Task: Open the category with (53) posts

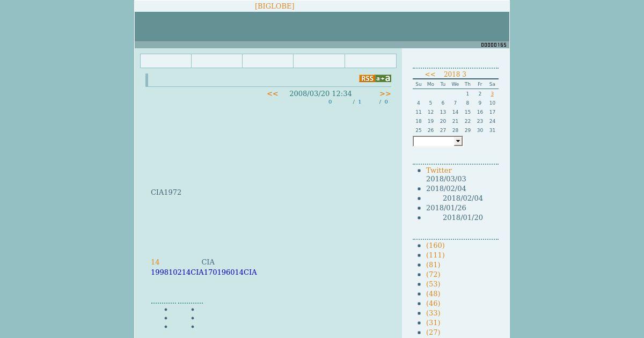Action: 433,284
